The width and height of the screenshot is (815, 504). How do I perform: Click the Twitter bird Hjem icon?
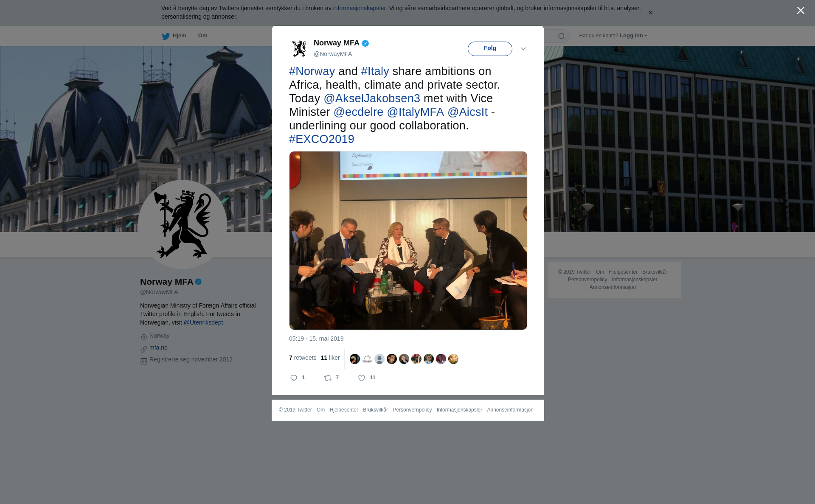pyautogui.click(x=166, y=36)
